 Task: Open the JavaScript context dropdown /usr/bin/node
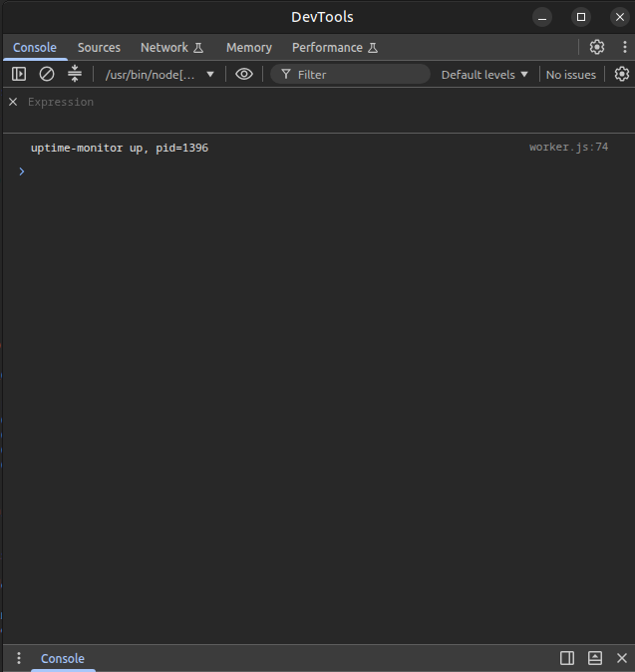(159, 75)
